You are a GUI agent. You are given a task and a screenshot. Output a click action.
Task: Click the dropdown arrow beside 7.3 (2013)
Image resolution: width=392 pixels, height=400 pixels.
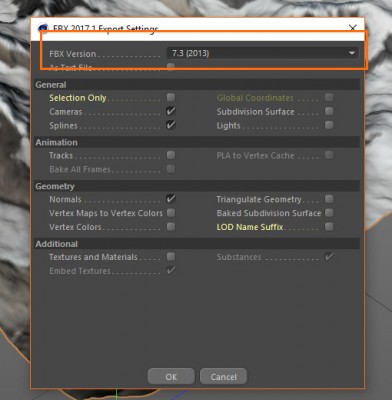coord(352,53)
